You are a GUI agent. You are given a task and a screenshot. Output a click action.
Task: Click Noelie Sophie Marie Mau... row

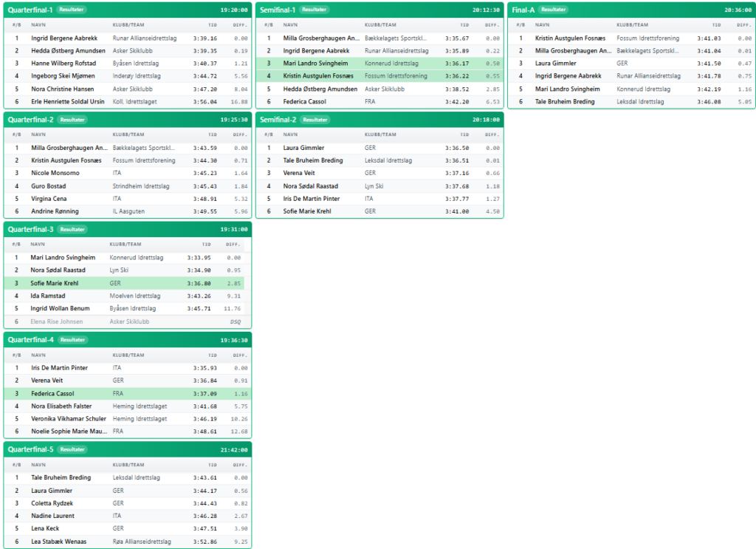click(128, 432)
